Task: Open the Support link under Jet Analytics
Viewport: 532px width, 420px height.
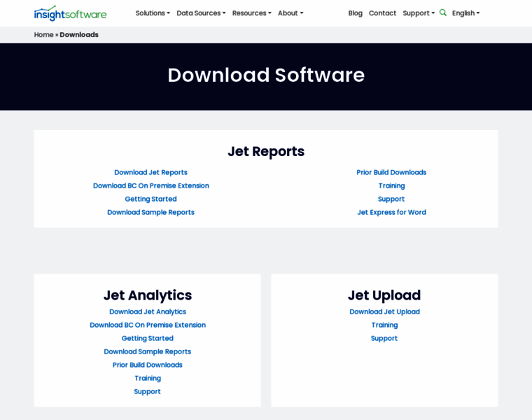Action: click(147, 391)
